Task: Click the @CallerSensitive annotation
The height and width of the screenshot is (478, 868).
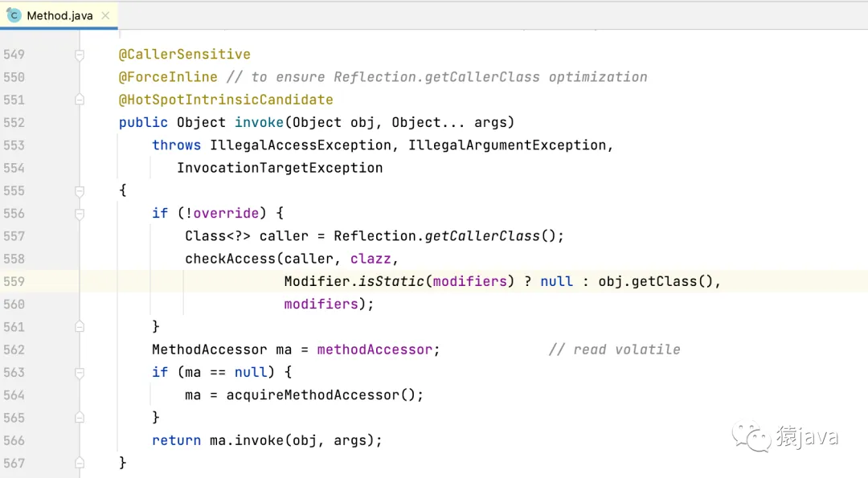Action: (x=184, y=55)
